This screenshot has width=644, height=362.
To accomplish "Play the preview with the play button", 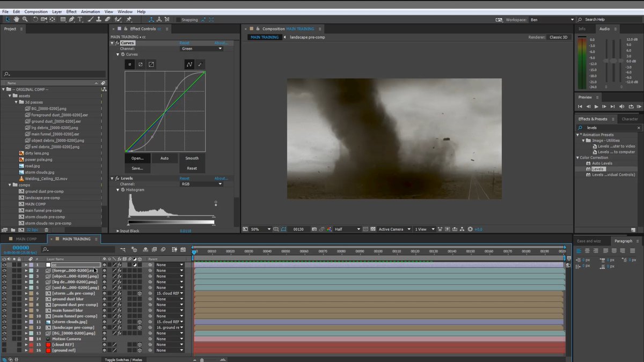I will point(596,107).
